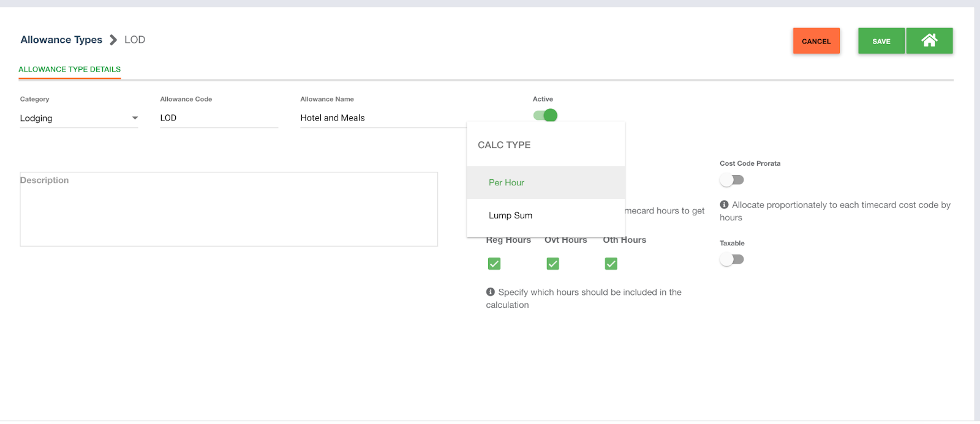Choose Per Hour in Calc Type list
This screenshot has height=424, width=980.
point(546,182)
